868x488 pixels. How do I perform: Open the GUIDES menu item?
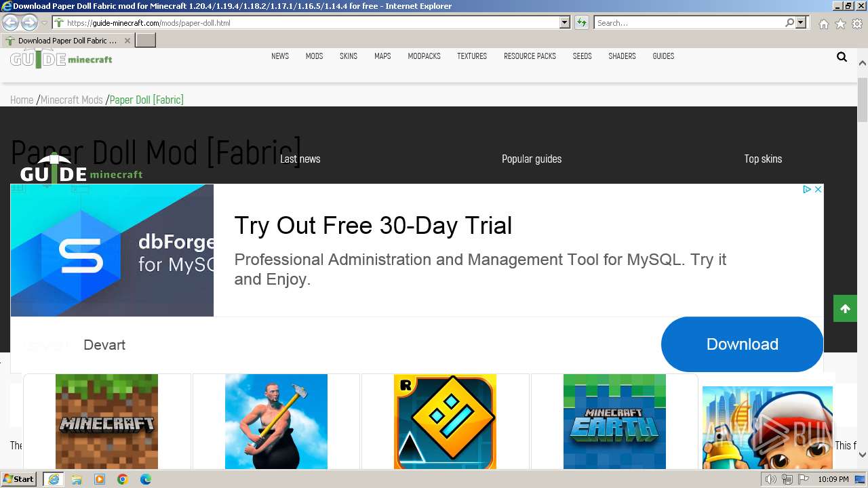coord(663,56)
